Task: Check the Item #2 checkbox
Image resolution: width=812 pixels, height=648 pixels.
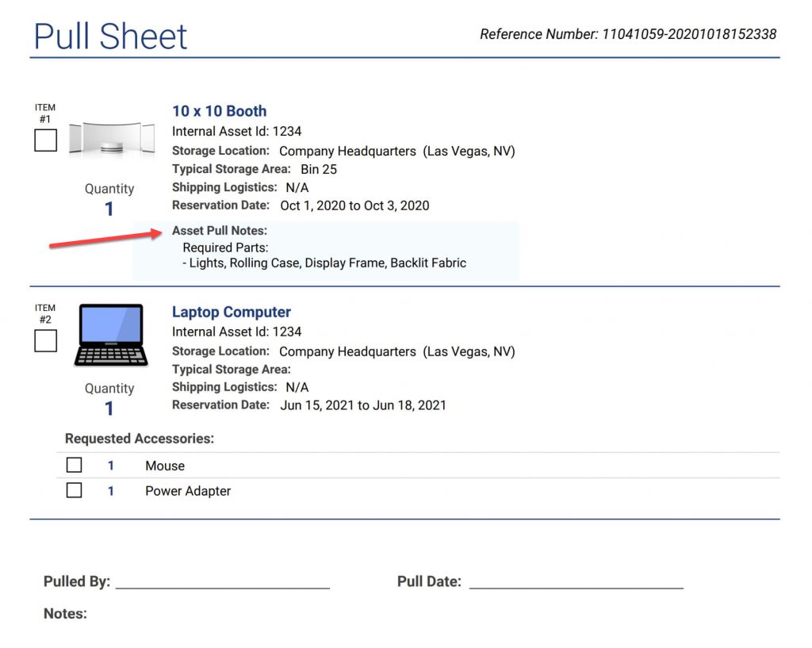Action: pyautogui.click(x=46, y=340)
